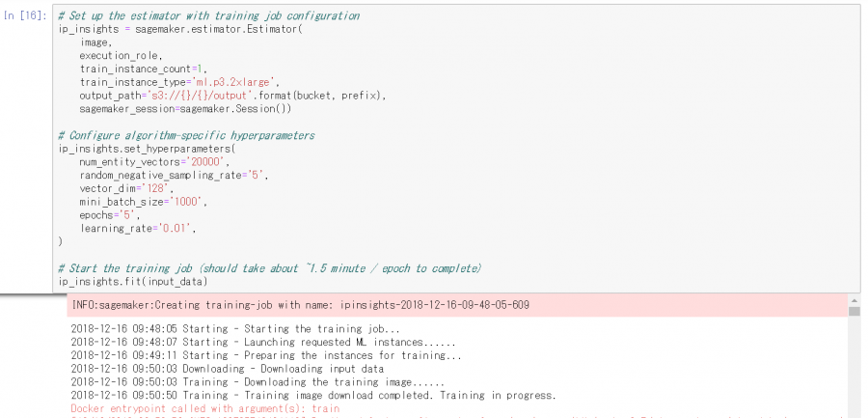The height and width of the screenshot is (418, 868).
Task: Click the epochs='5' code line
Action: [110, 215]
